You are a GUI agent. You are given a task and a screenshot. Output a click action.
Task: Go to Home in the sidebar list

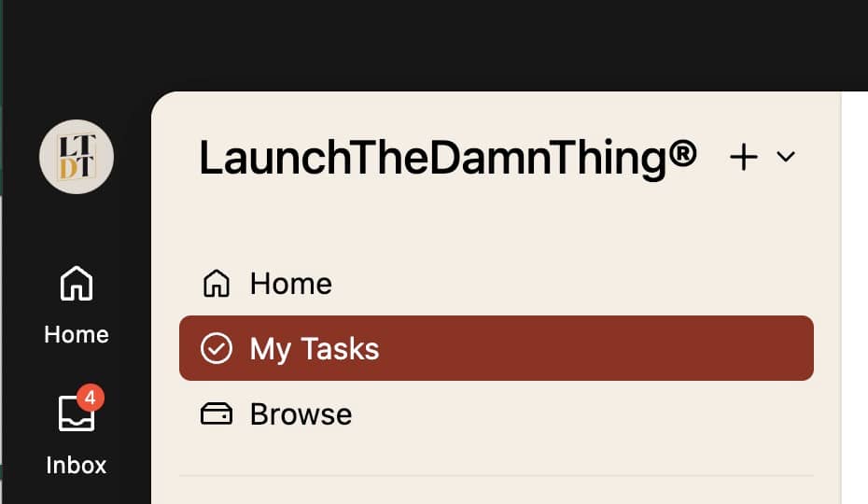click(x=290, y=283)
